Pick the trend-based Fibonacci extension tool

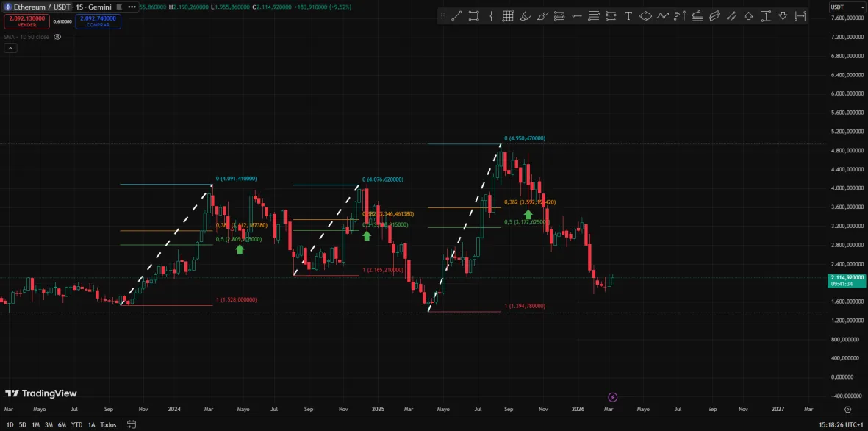611,16
